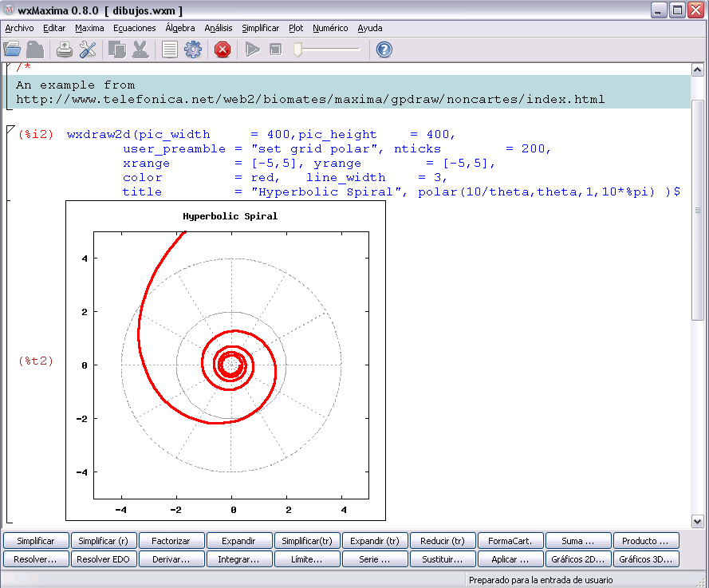
Task: Click the Simplificar (r) button
Action: (x=104, y=541)
